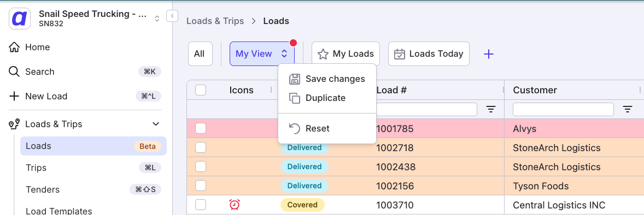Select Loads Beta in the sidebar
This screenshot has height=215, width=644.
(93, 146)
